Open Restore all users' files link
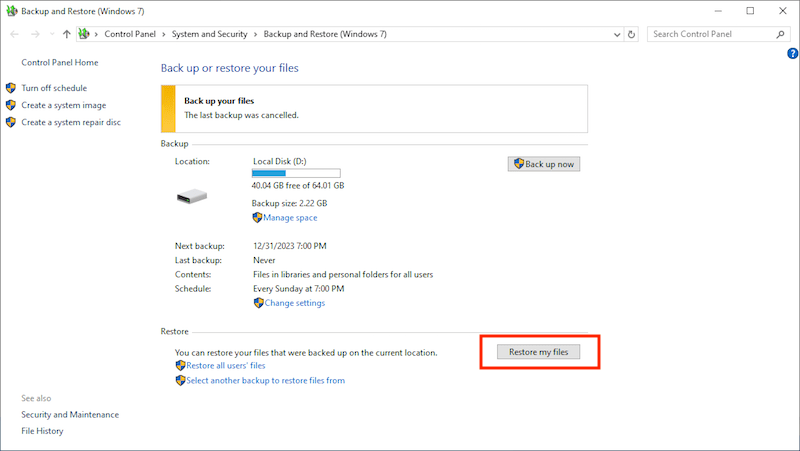The width and height of the screenshot is (800, 451). click(226, 365)
